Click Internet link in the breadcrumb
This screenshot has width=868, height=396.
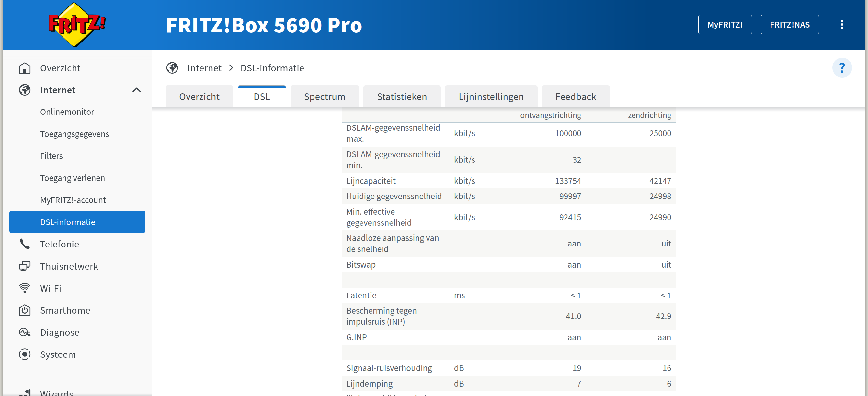[204, 68]
